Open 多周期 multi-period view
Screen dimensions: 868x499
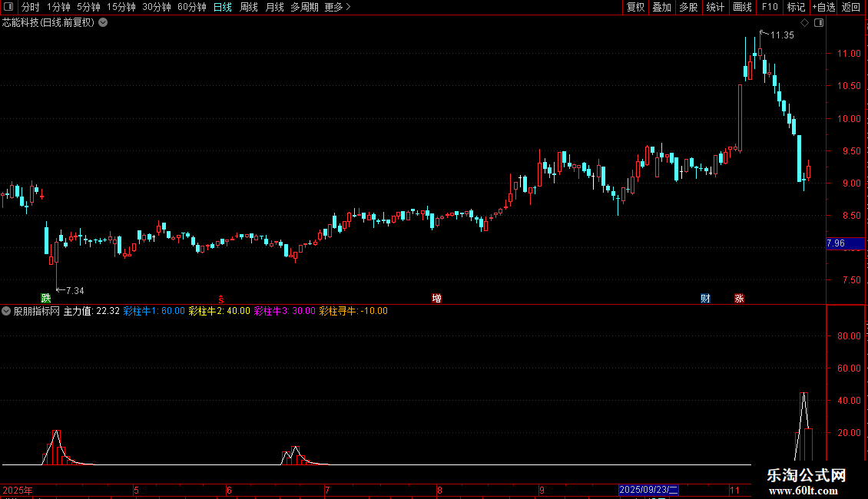tap(304, 7)
